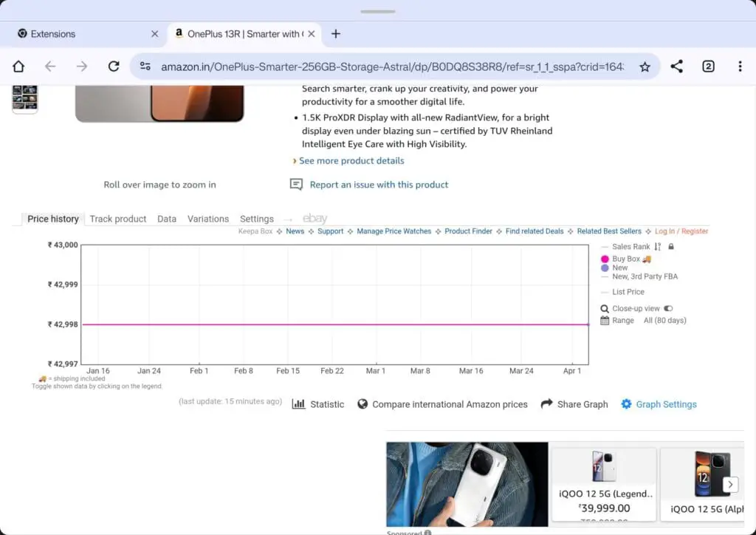Viewport: 756px width, 535px height.
Task: Go forward using the forward arrow
Action: click(82, 66)
